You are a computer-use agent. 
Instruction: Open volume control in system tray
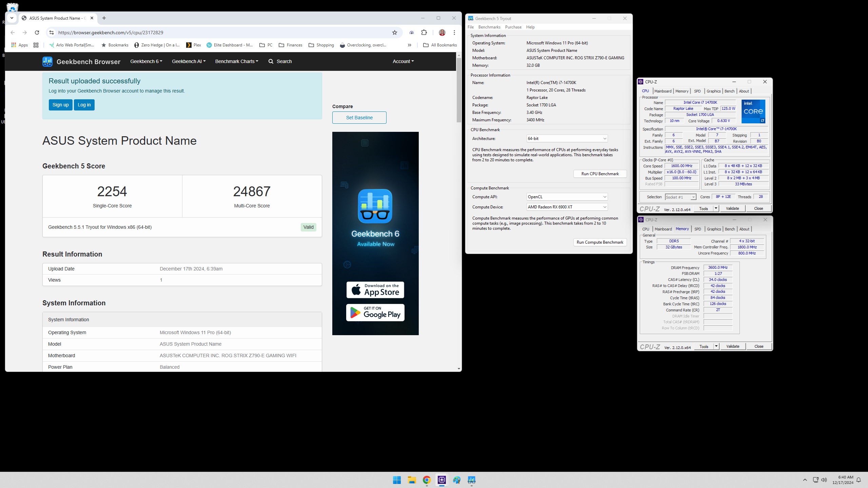point(824,480)
